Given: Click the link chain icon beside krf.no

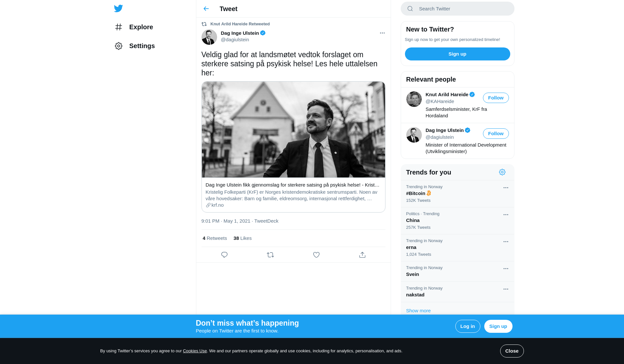Looking at the screenshot, I should [x=208, y=205].
